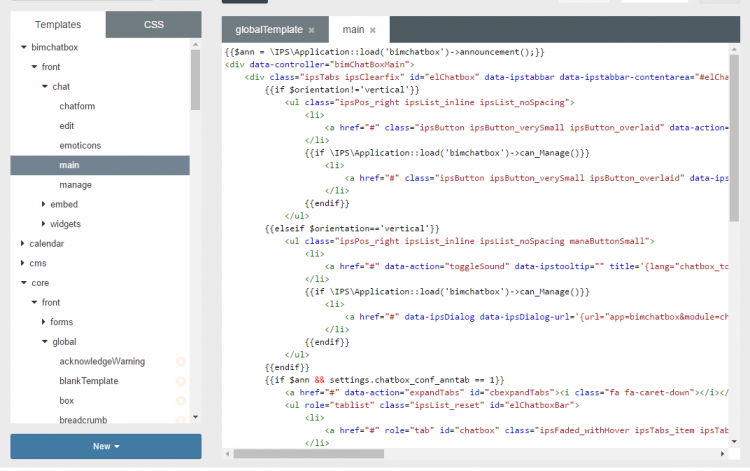
Task: Click status icon beside acknowledgeWarning template
Action: 181,361
